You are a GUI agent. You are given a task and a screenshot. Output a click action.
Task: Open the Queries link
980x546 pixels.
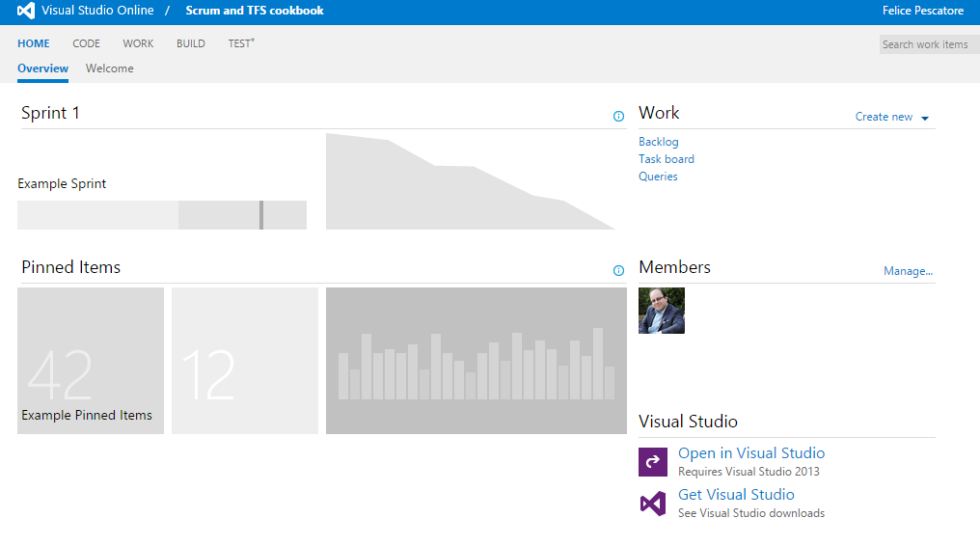pos(658,177)
